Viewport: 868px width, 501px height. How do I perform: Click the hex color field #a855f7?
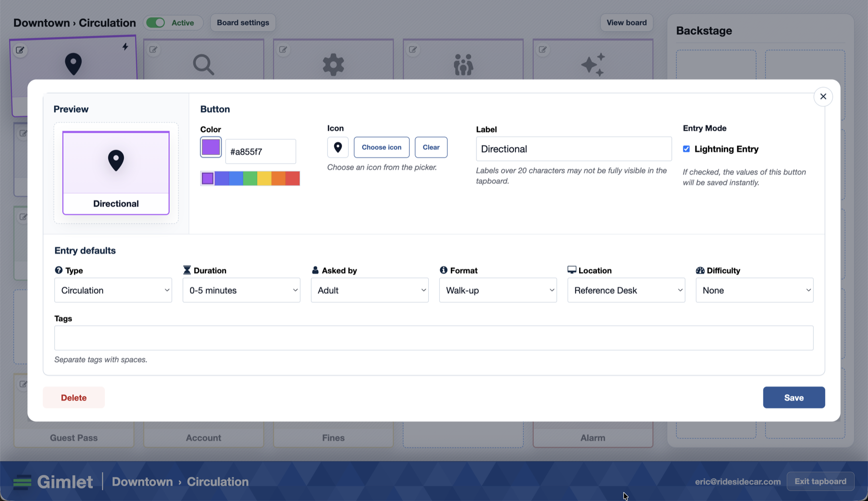(x=260, y=152)
